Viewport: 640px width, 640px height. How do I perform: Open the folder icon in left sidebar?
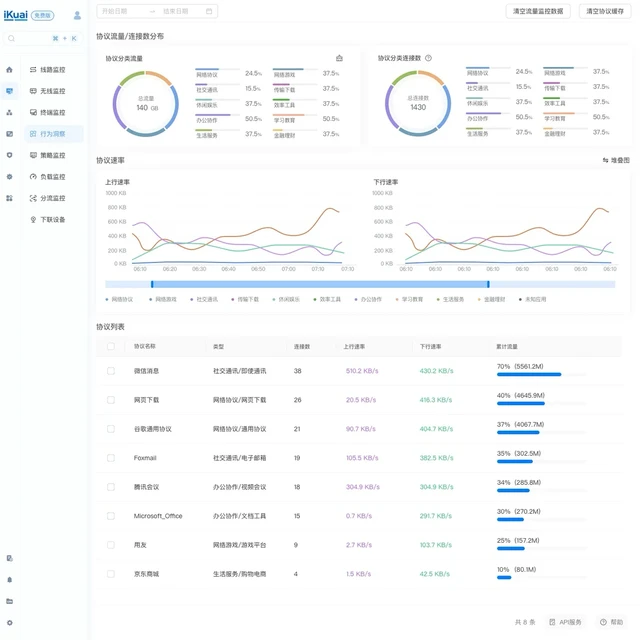click(9, 601)
